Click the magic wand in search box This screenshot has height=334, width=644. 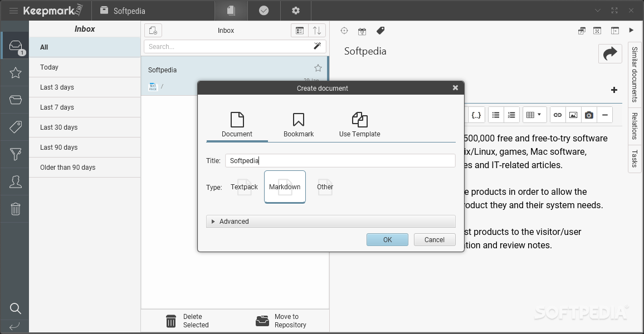(317, 46)
